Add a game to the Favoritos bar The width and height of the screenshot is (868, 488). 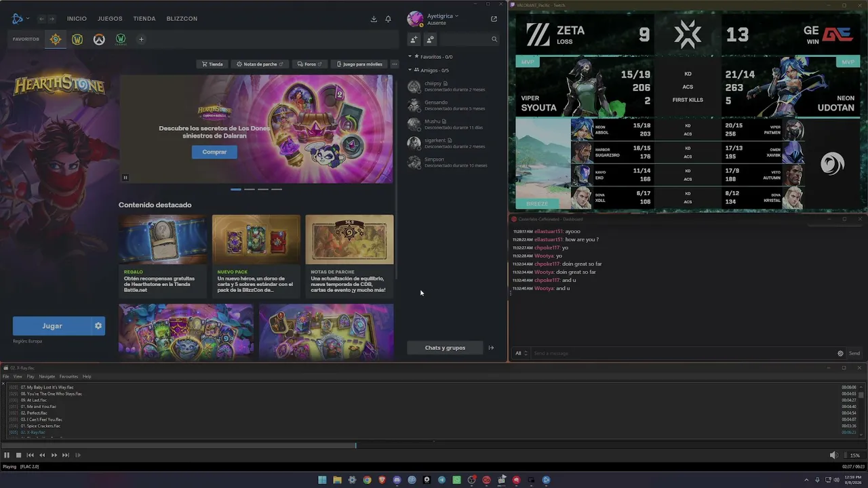141,39
